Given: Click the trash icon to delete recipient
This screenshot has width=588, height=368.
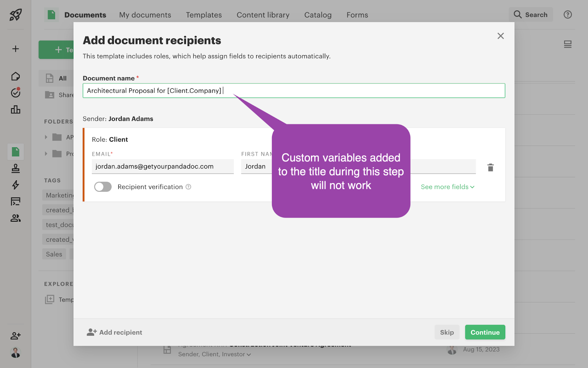Looking at the screenshot, I should coord(490,168).
